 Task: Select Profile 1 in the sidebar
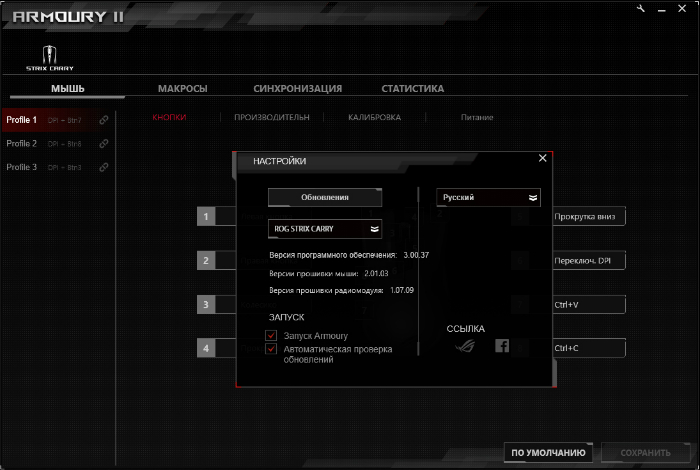[x=56, y=120]
